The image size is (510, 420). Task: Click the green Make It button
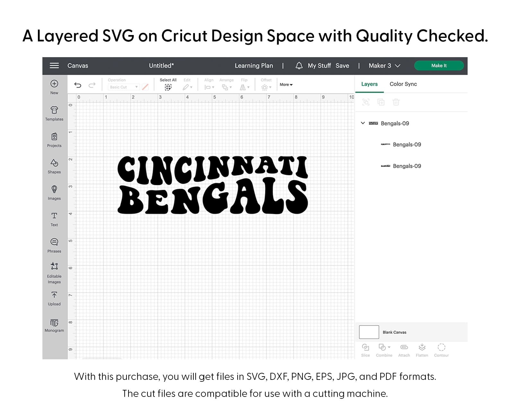tap(439, 66)
